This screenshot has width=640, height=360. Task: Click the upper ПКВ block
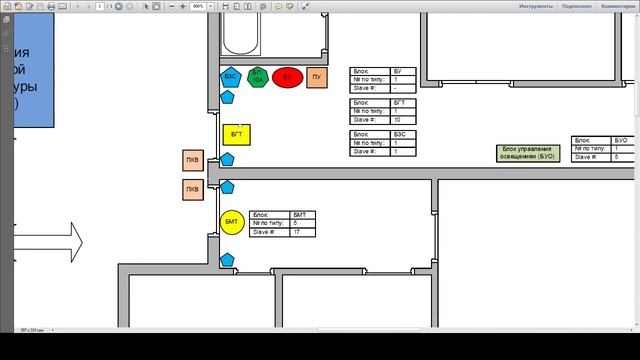pos(193,160)
